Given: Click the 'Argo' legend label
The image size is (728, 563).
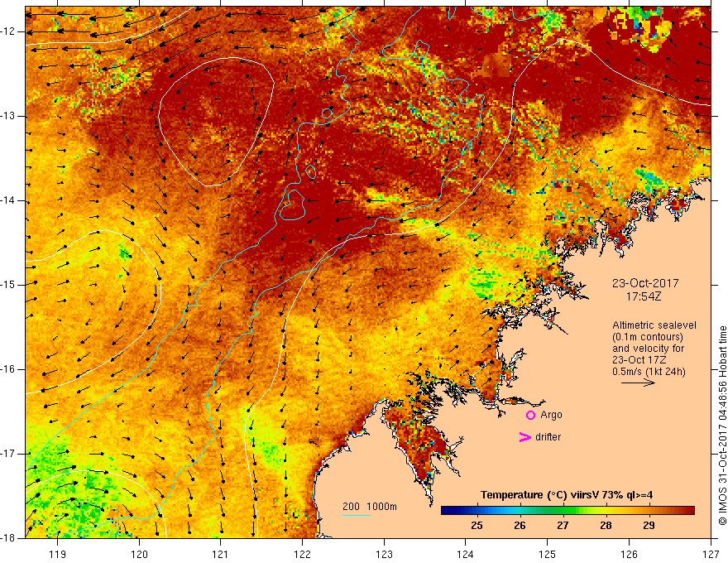Looking at the screenshot, I should point(551,415).
